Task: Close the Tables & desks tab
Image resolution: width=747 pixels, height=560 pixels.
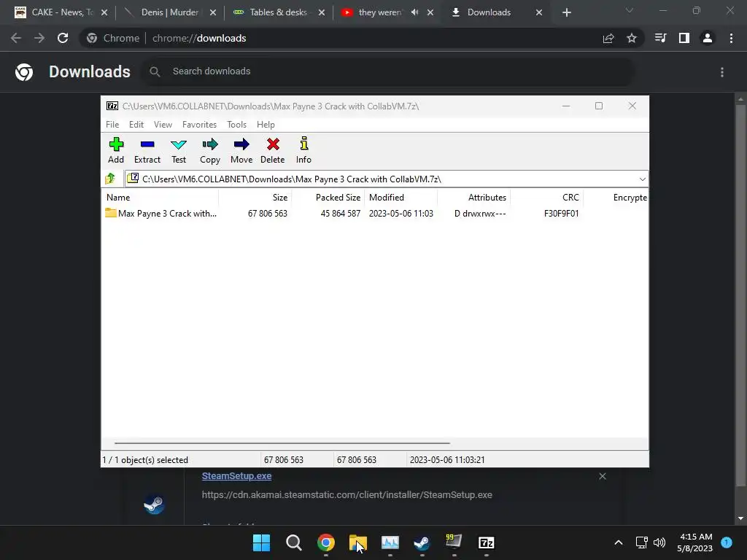Action: pos(322,12)
